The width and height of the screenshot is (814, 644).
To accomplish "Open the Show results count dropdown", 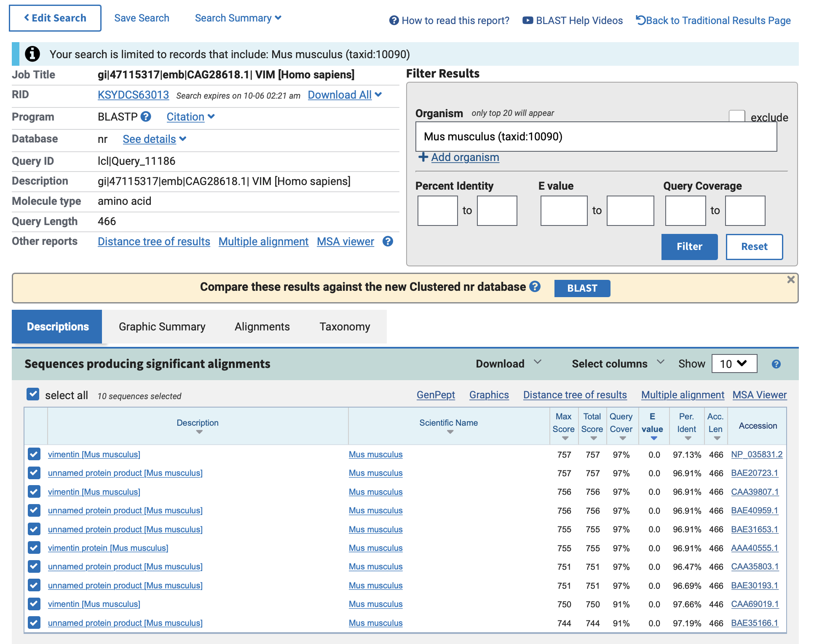I will 734,364.
